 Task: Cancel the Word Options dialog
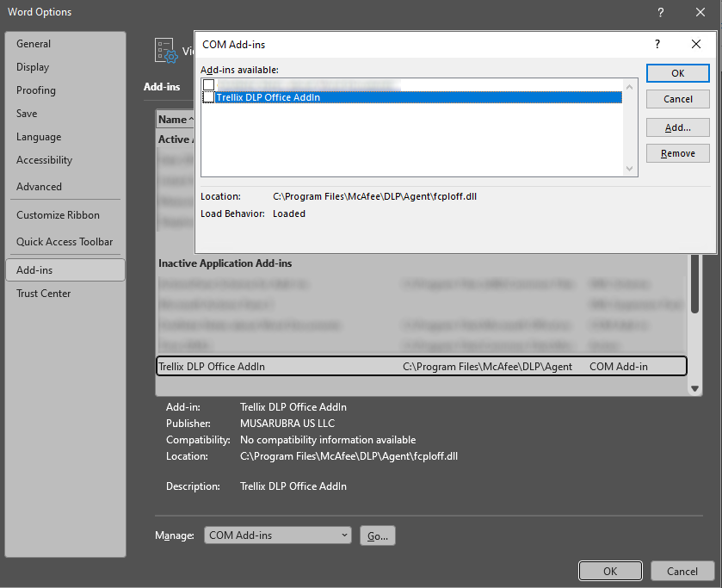click(682, 571)
